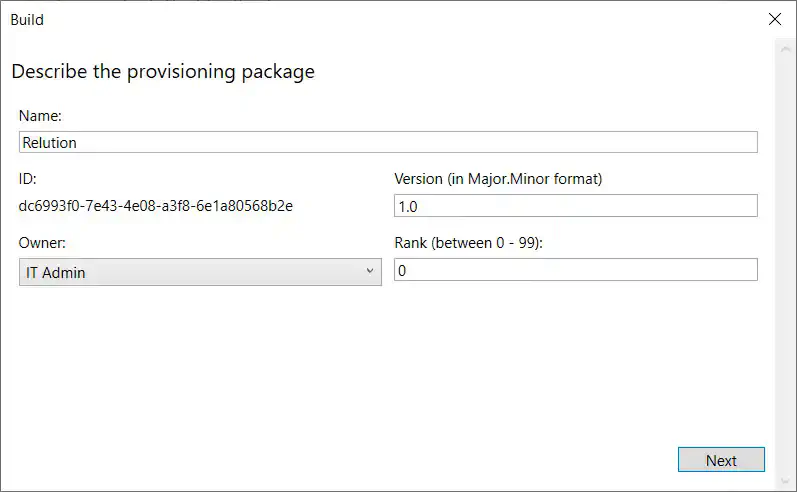Click the 'Describe the provisioning package' heading
Viewport: 797px width, 492px height.
click(x=163, y=72)
